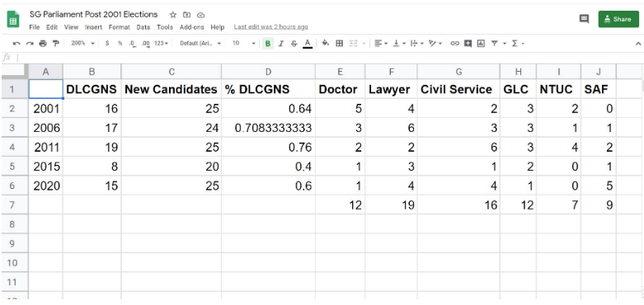The image size is (644, 305).
Task: Select the Paint format tool
Action: click(56, 43)
